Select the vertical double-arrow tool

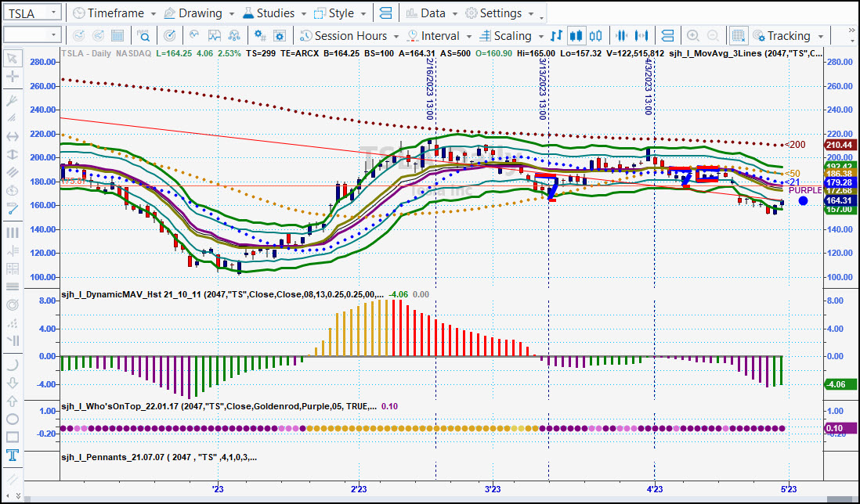click(x=12, y=154)
